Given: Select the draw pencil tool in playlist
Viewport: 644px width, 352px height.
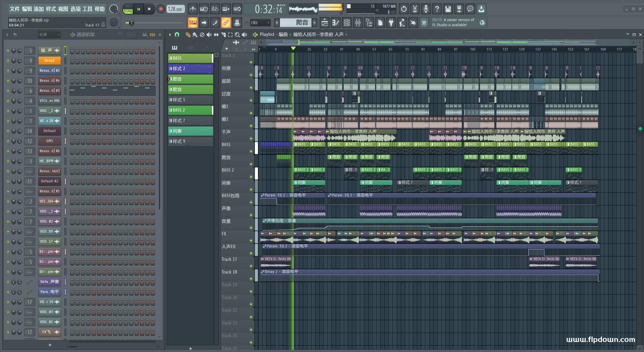Looking at the screenshot, I should (188, 35).
